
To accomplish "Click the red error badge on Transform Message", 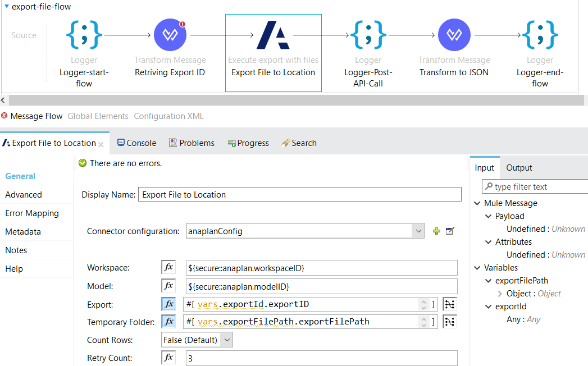I will tap(183, 24).
